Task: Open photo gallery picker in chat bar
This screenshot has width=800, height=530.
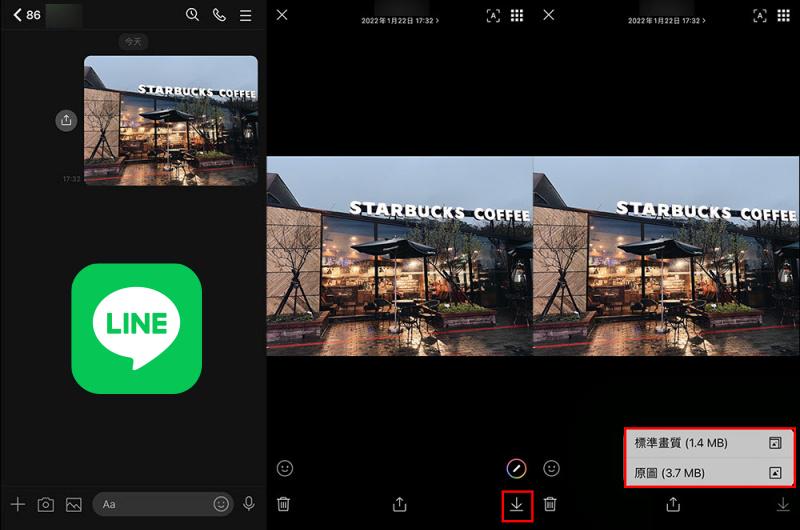Action: (74, 504)
